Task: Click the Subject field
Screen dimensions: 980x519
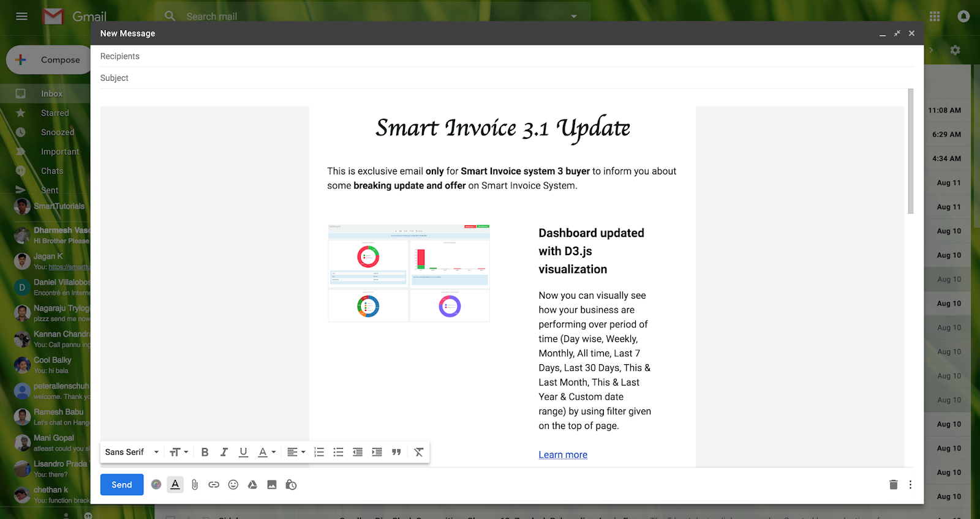Action: (507, 78)
